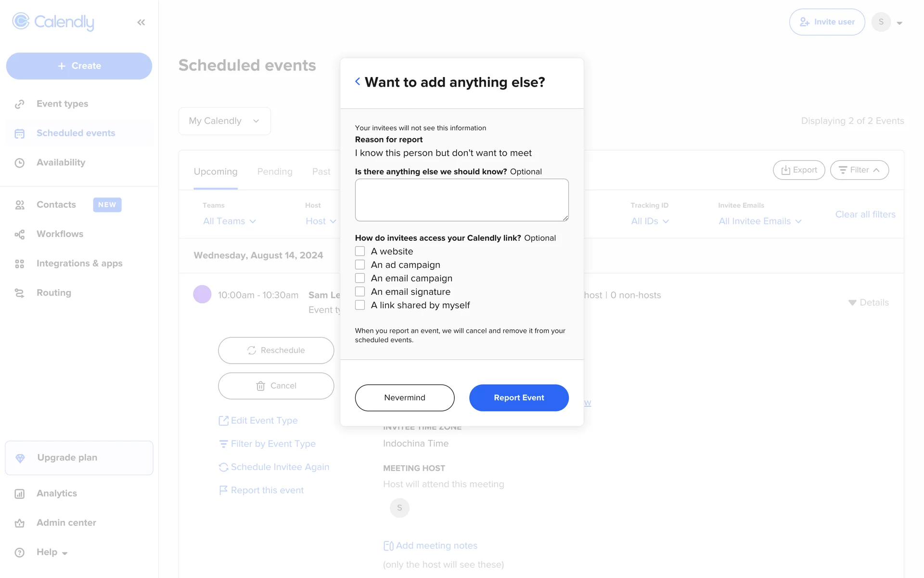Open Admin center via the crown icon

(x=19, y=523)
